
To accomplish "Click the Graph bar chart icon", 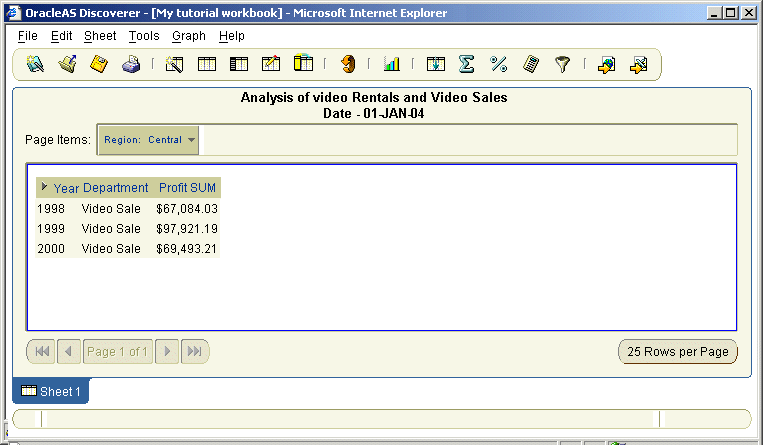I will 391,64.
